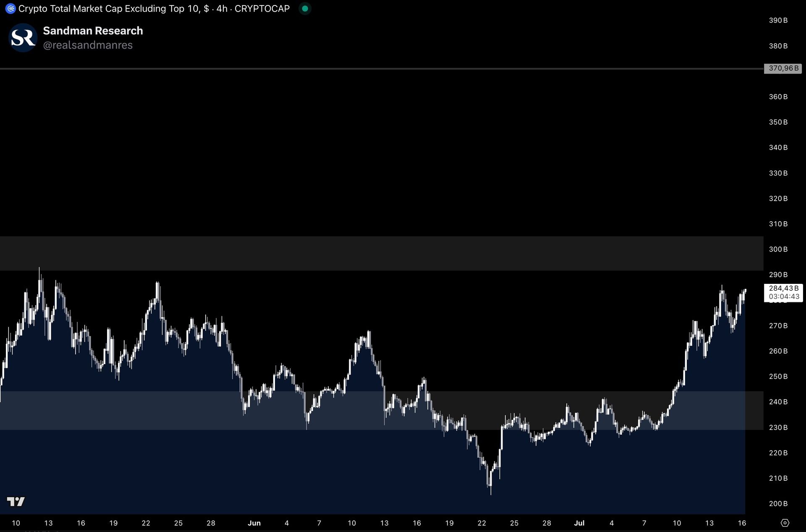
Task: Open chart settings gear icon
Action: click(785, 523)
